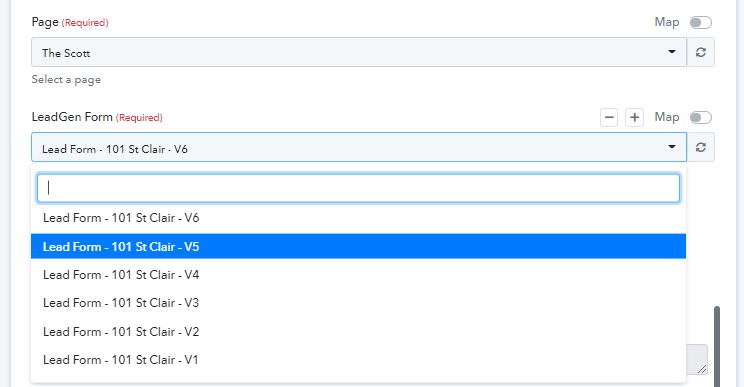Click the plus icon beside LeadGen Form
Viewport: 744px width, 387px height.
click(x=634, y=117)
